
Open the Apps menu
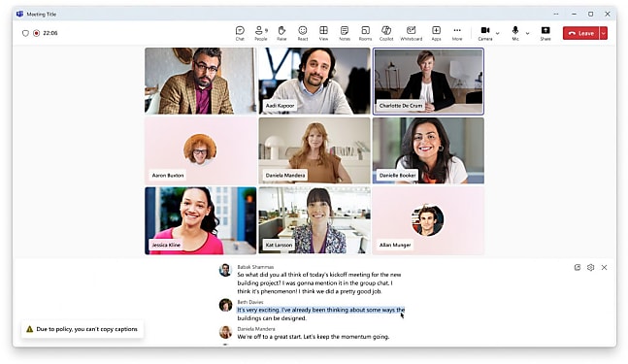coord(436,33)
